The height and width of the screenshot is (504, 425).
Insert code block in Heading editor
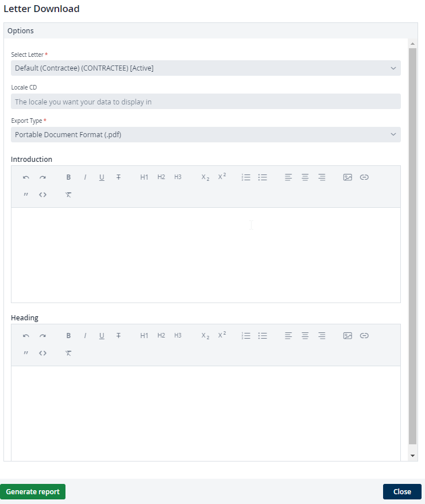42,353
